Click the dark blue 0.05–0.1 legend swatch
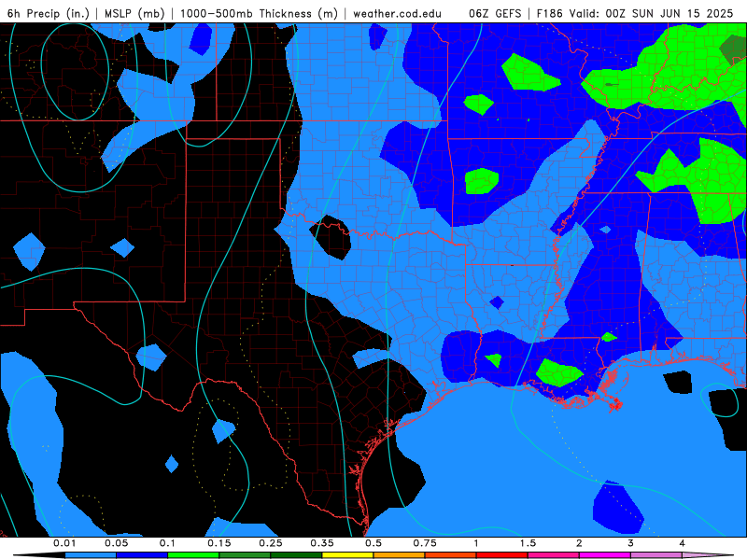The width and height of the screenshot is (747, 560). click(x=142, y=555)
